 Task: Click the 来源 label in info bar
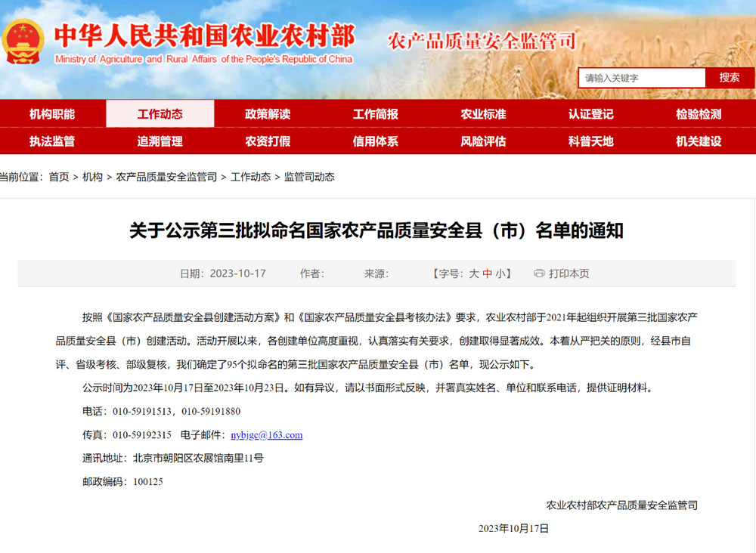coord(376,273)
